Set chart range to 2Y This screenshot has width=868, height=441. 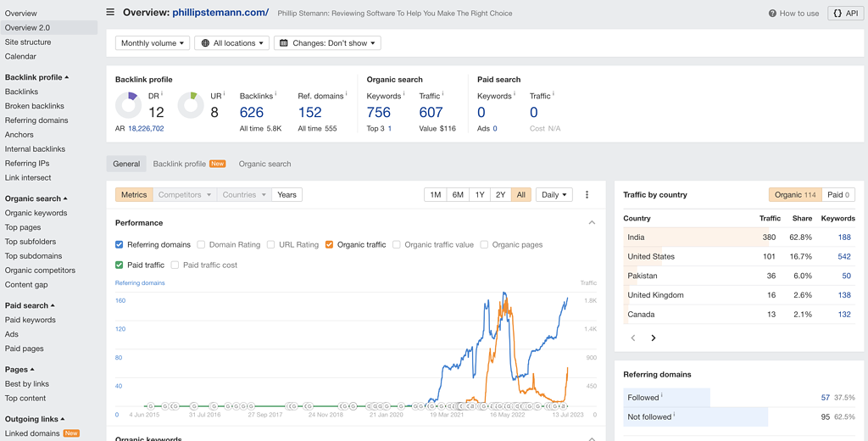point(500,194)
